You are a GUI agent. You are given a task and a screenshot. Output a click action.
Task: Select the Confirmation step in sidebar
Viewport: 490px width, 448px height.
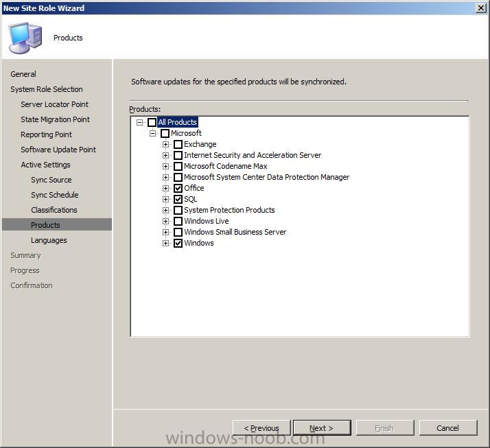32,285
